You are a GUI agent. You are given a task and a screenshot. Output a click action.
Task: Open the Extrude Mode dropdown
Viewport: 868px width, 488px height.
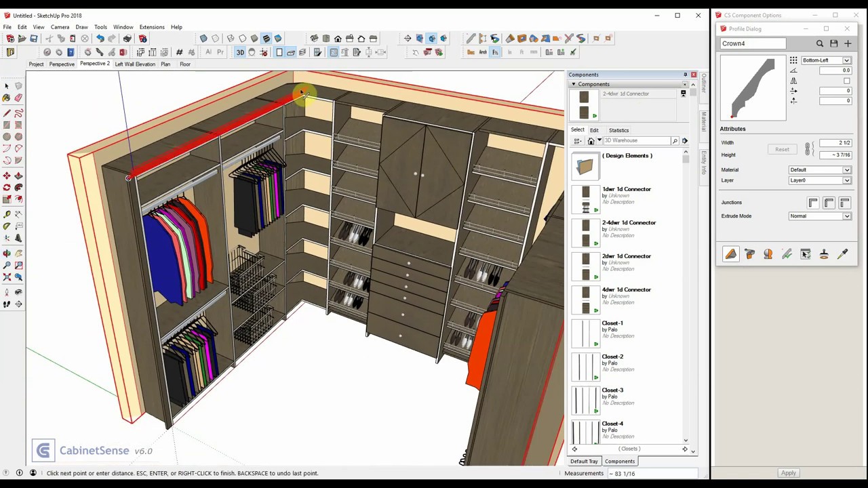(x=820, y=216)
